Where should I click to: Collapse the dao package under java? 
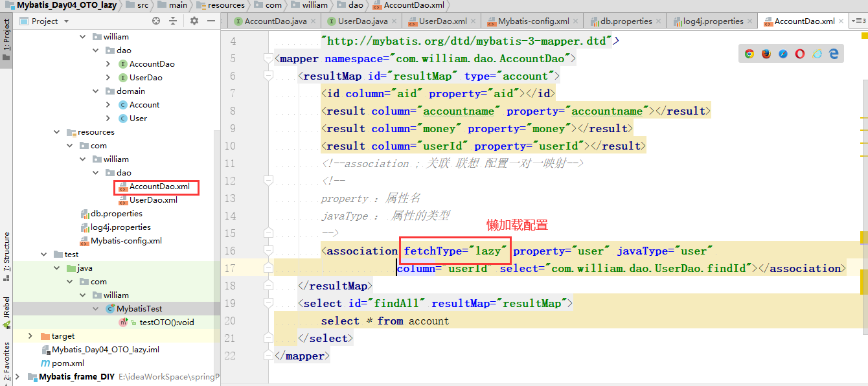tap(95, 51)
